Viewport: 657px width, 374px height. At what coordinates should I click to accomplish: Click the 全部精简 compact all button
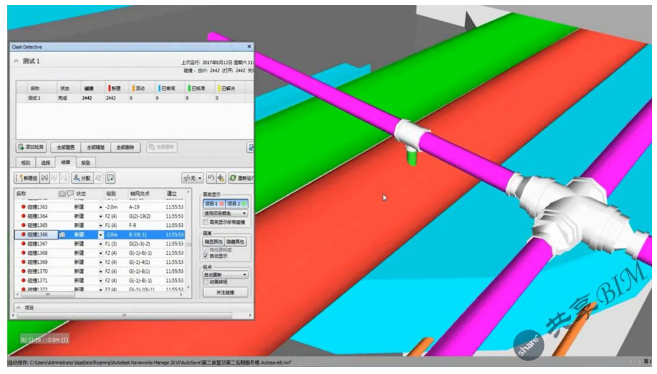[96, 147]
